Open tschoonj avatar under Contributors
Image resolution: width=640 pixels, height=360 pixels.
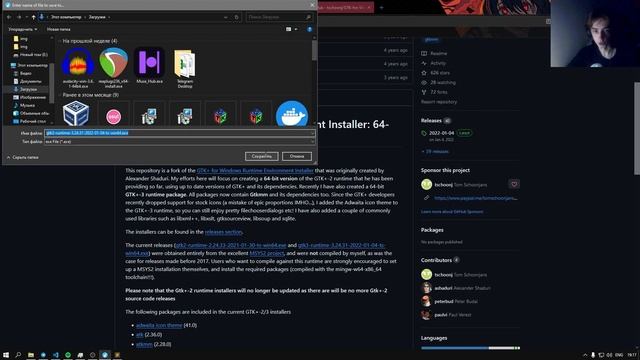427,274
